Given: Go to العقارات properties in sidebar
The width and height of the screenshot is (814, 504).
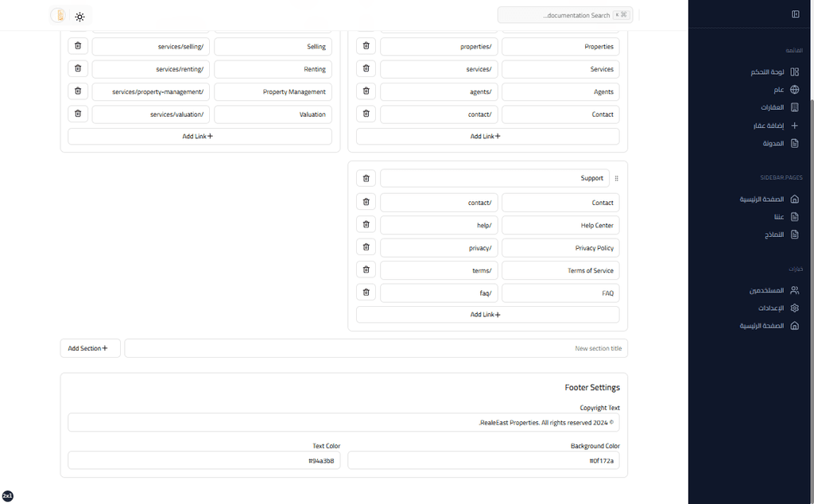Looking at the screenshot, I should (x=779, y=107).
